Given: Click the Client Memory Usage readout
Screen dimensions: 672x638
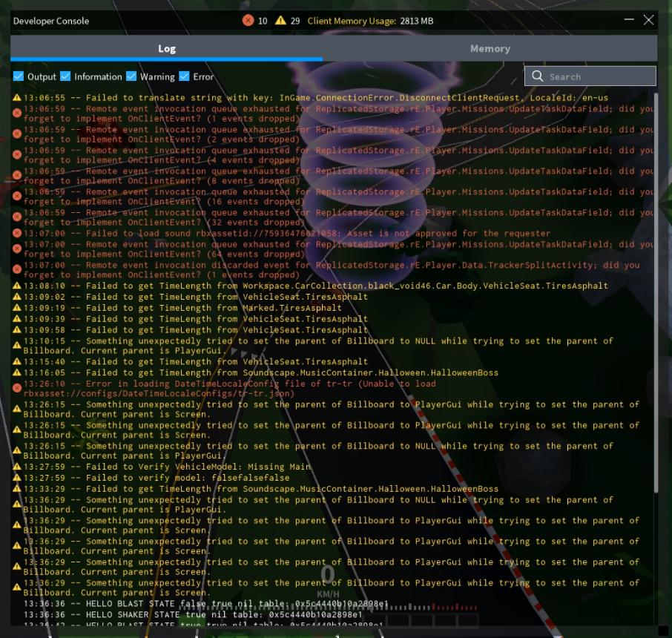Looking at the screenshot, I should click(x=370, y=21).
